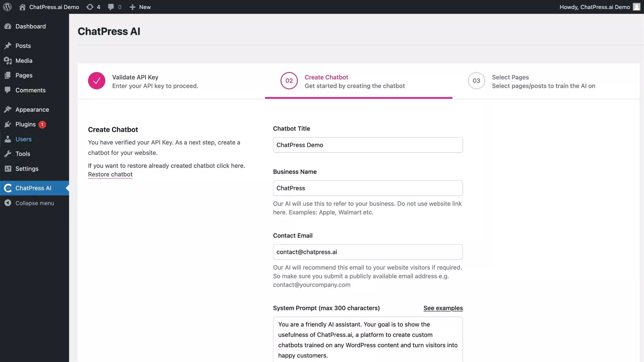Viewport: 644px width, 362px height.
Task: Focus the Contact Email input field
Action: 368,252
